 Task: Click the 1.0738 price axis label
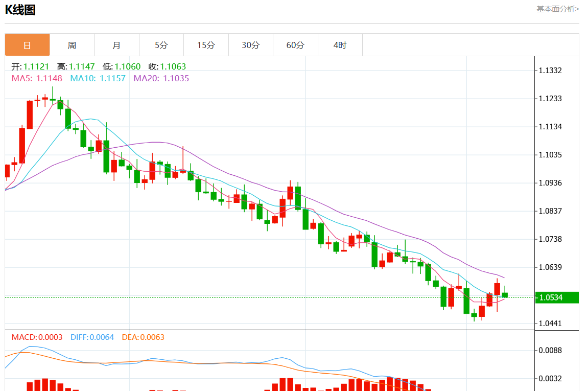(550, 239)
